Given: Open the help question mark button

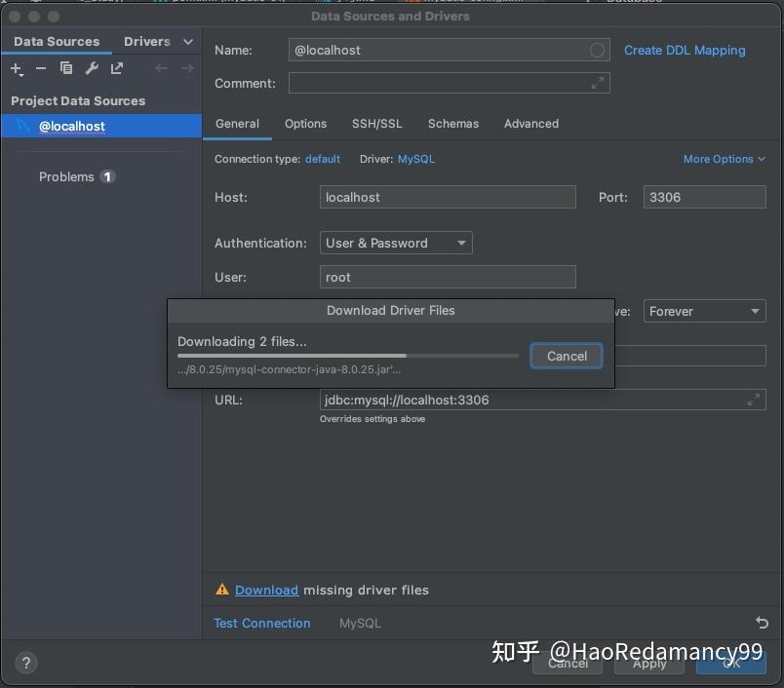Looking at the screenshot, I should coord(26,663).
